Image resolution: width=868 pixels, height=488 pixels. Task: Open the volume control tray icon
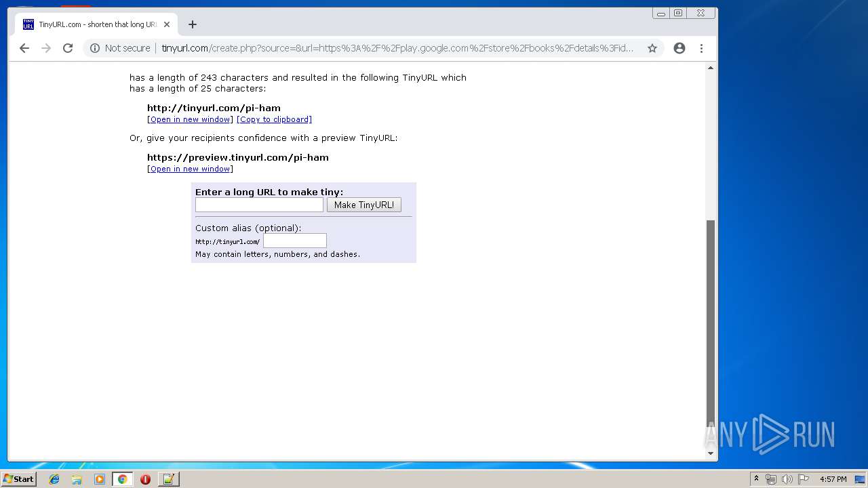[x=787, y=479]
